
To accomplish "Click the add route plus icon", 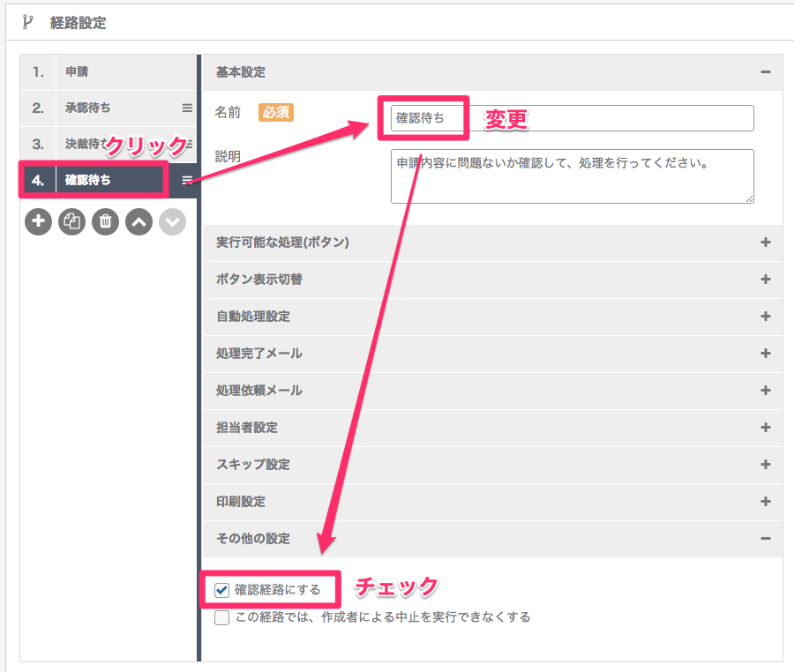I will tap(39, 221).
